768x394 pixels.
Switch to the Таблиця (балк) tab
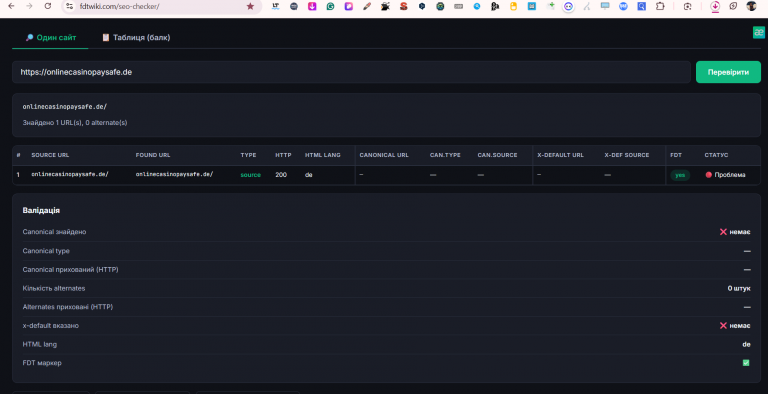[136, 37]
